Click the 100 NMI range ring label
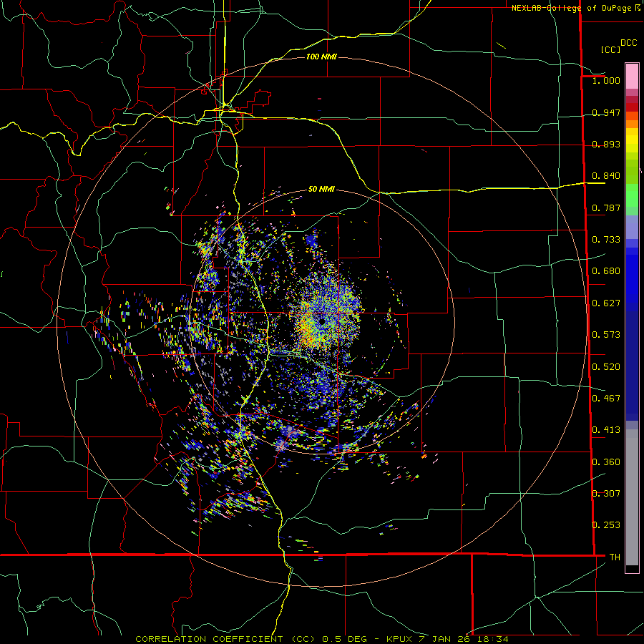 tap(321, 57)
